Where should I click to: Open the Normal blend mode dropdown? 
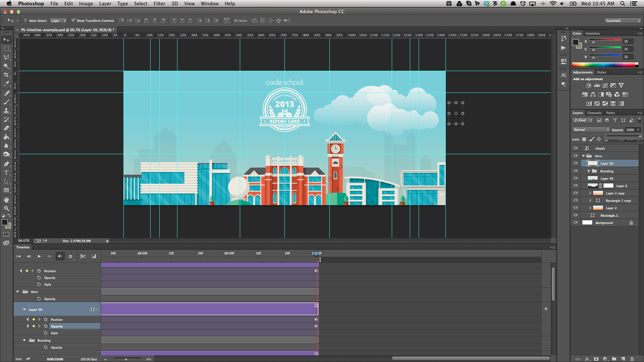coord(591,130)
